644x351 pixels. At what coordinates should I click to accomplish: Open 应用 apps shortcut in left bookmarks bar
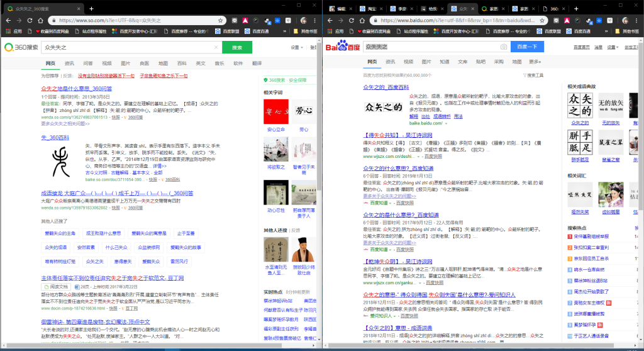pyautogui.click(x=14, y=31)
